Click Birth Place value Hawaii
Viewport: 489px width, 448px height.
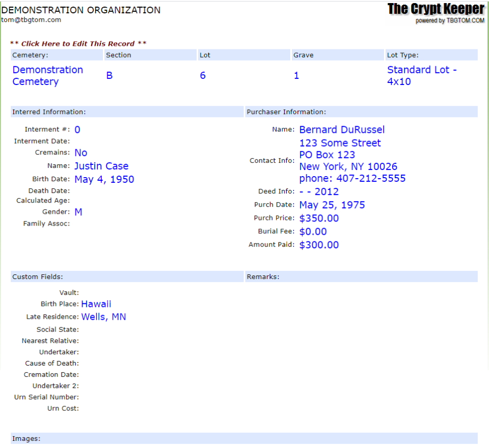pos(96,304)
